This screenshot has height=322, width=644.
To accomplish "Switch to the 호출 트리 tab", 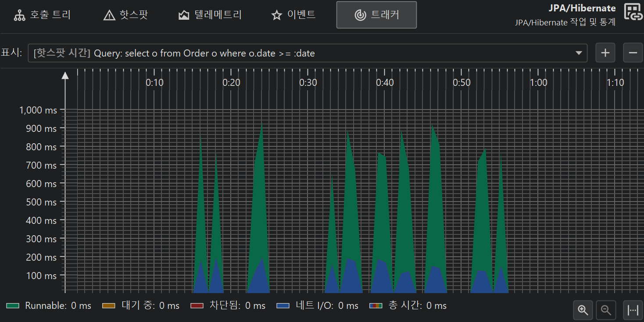I will (43, 15).
